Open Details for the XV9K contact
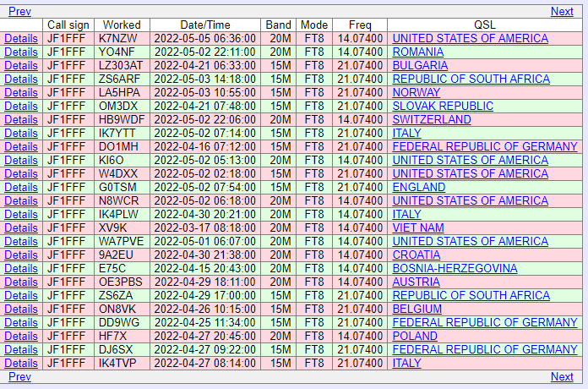The width and height of the screenshot is (588, 389). (21, 227)
